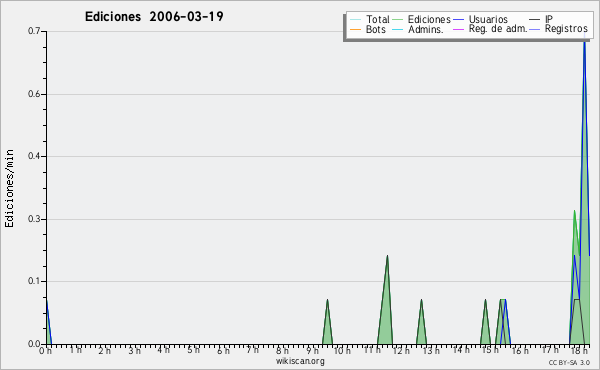Click the '0 h' x-axis label

(x=45, y=350)
